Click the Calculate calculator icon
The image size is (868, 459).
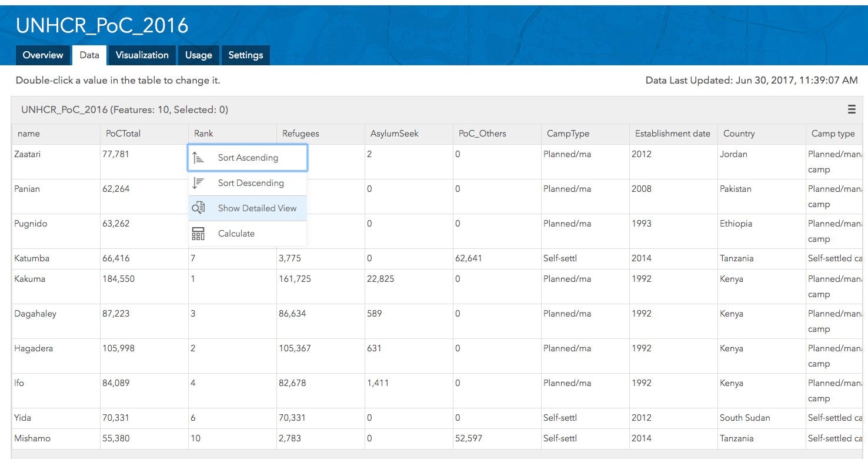198,234
